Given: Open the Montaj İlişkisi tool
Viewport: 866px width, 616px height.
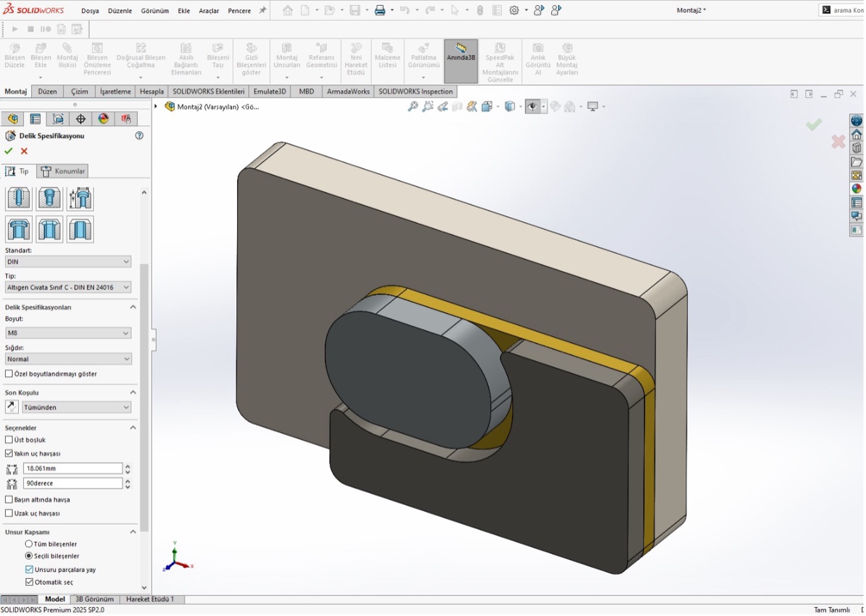Looking at the screenshot, I should click(67, 56).
